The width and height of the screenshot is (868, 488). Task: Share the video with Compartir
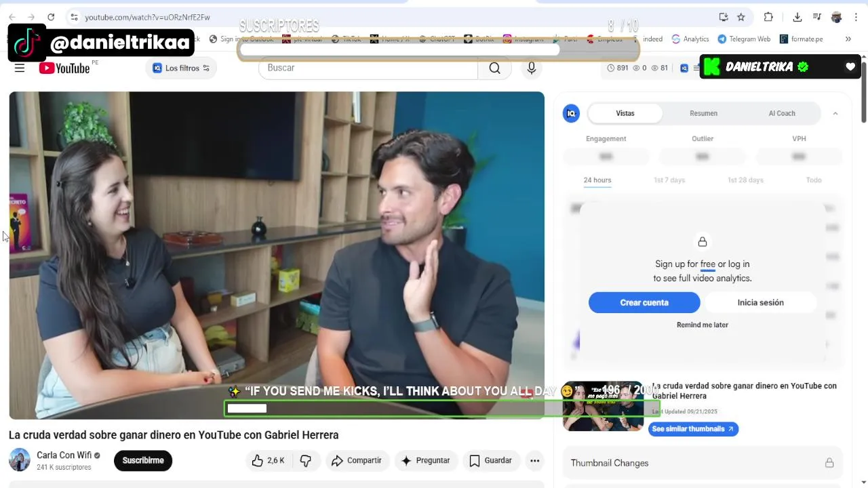tap(357, 461)
